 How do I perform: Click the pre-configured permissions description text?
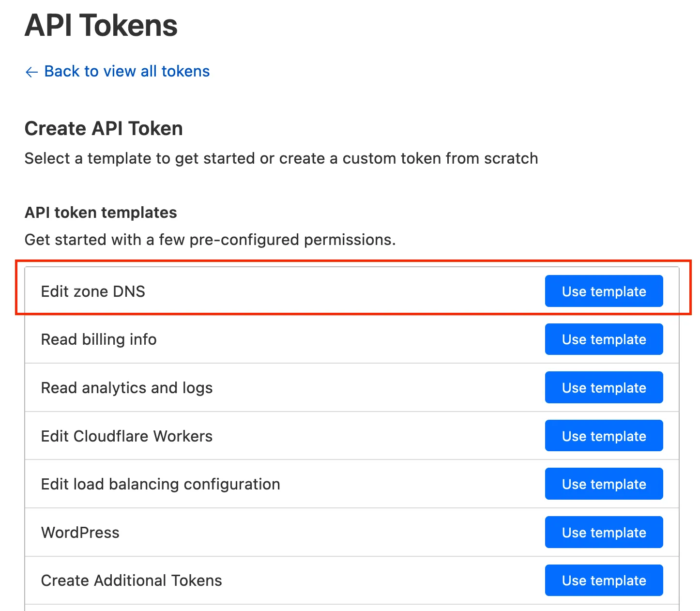point(210,240)
